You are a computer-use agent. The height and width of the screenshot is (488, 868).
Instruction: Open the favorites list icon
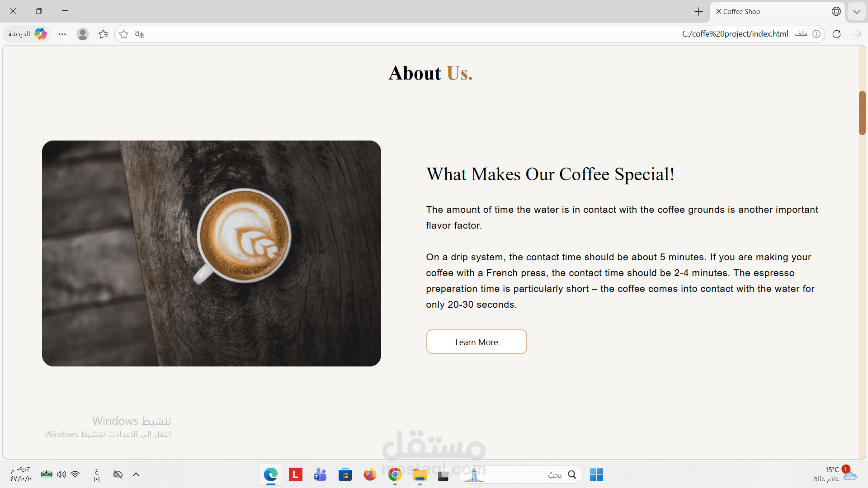click(x=103, y=34)
